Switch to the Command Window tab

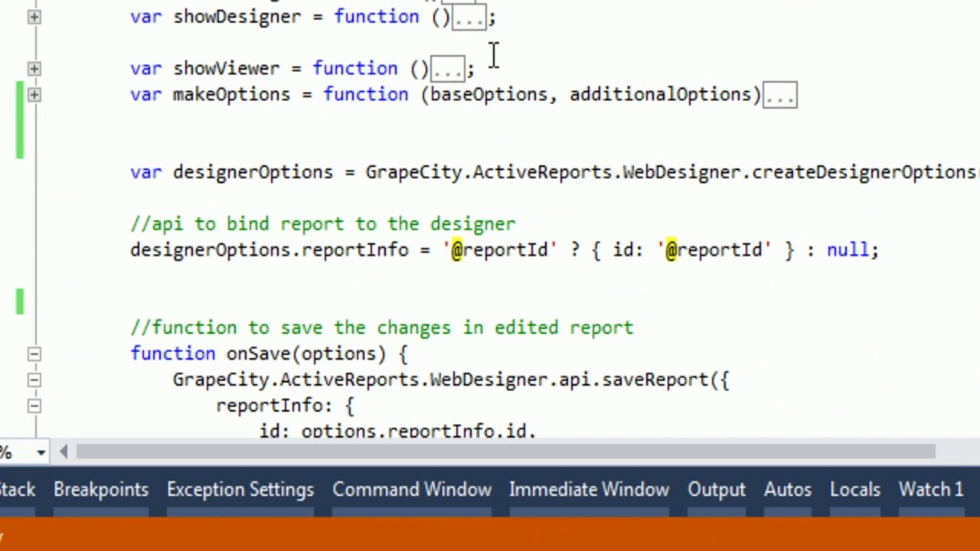[x=412, y=489]
